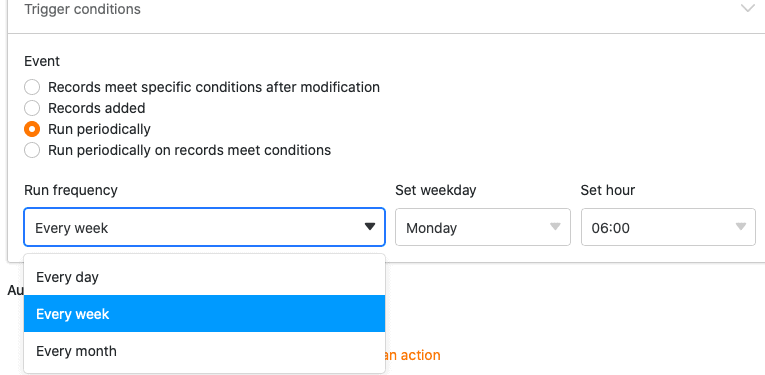Click the Set hour dropdown arrow icon
765x375 pixels.
[741, 227]
